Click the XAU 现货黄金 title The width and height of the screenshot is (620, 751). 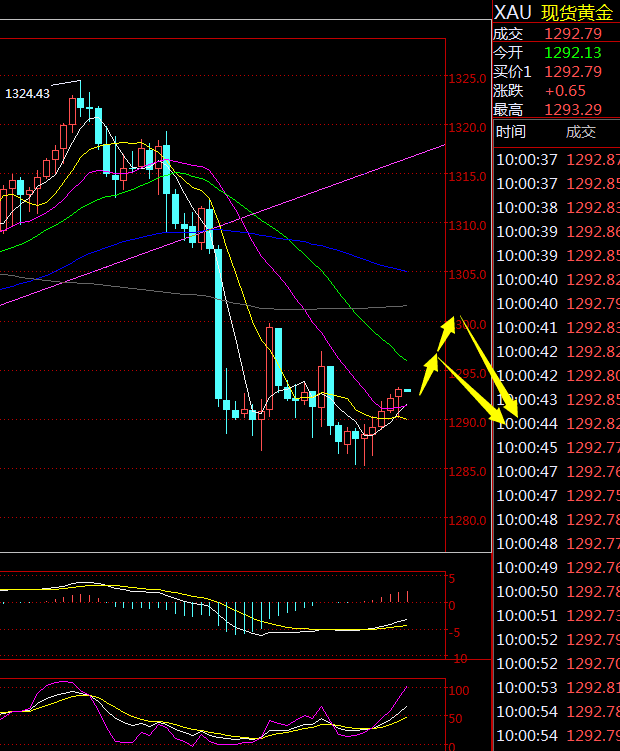553,12
